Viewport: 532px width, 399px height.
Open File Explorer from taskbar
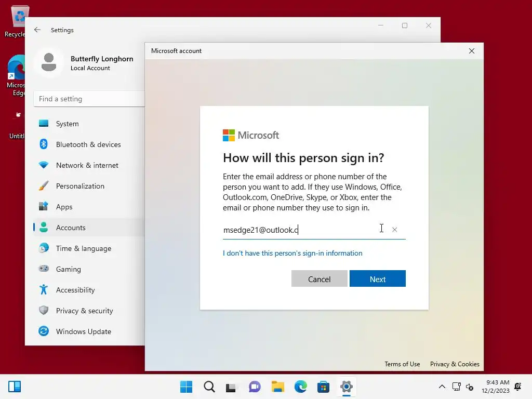pyautogui.click(x=277, y=387)
